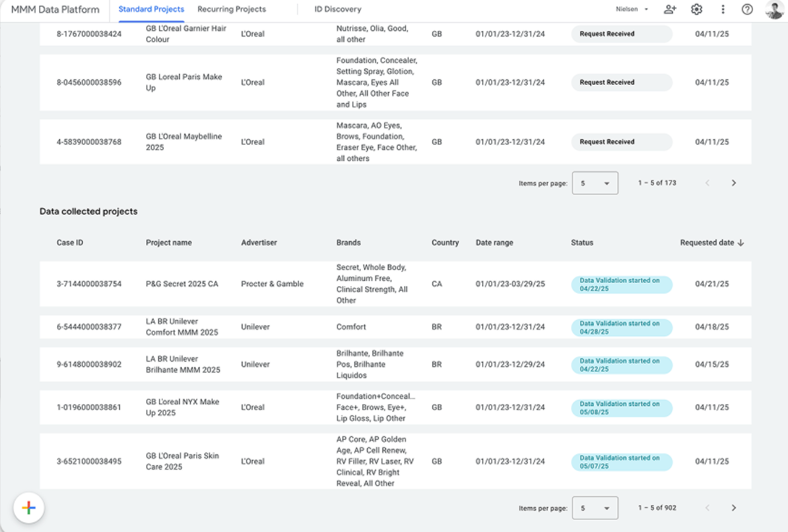This screenshot has width=788, height=532.
Task: Open ID Discovery tab
Action: [337, 9]
